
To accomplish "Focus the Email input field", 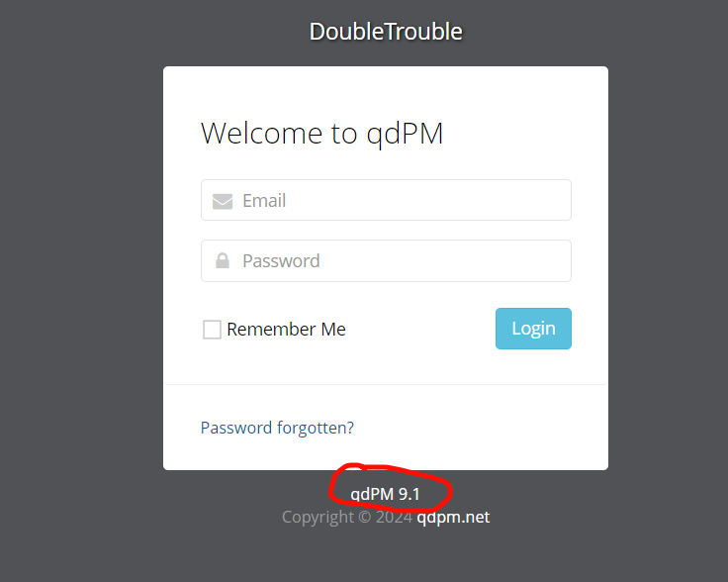I will (x=386, y=200).
